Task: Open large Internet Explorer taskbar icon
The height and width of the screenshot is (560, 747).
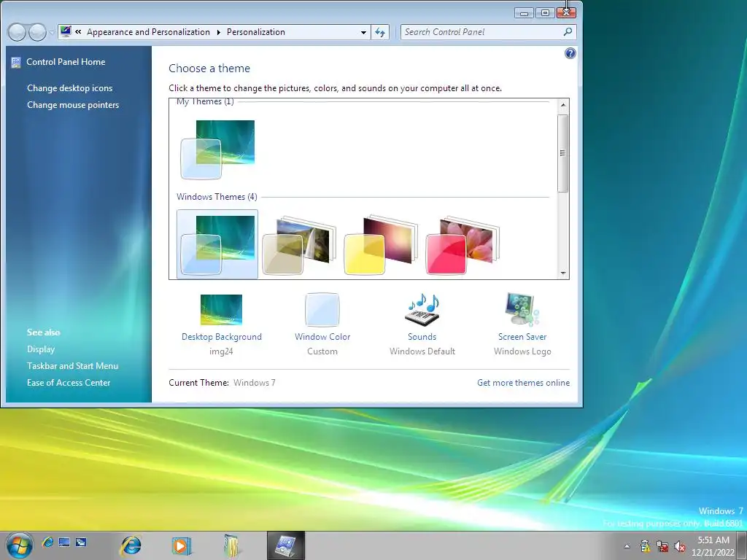Action: pos(131,545)
